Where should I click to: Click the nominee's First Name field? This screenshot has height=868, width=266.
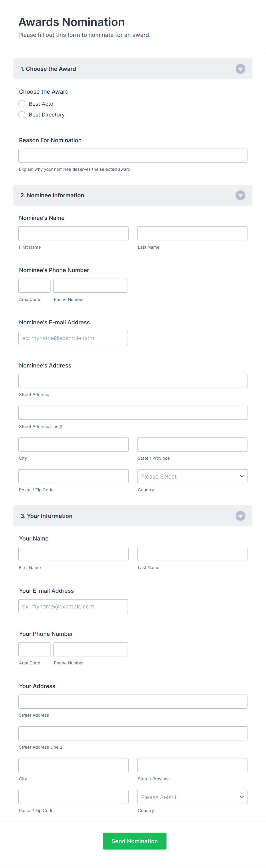tap(73, 233)
